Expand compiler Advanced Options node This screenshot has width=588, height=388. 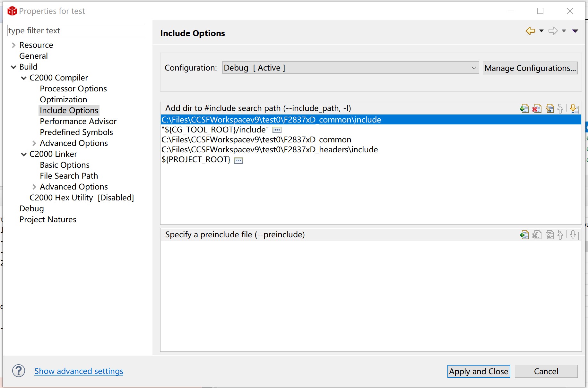point(34,143)
